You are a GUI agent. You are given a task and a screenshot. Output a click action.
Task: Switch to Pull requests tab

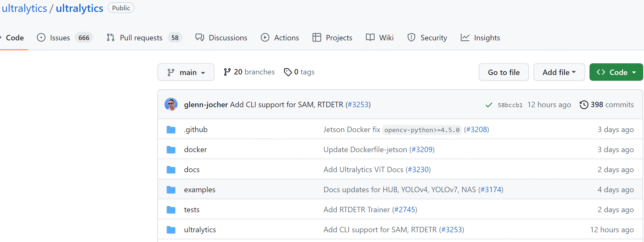144,38
